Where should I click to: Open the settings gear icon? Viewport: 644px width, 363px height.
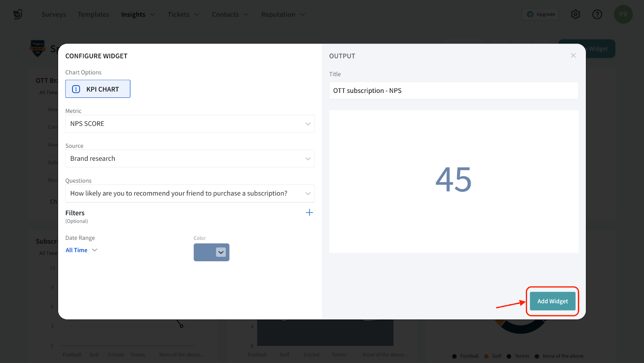pos(575,14)
